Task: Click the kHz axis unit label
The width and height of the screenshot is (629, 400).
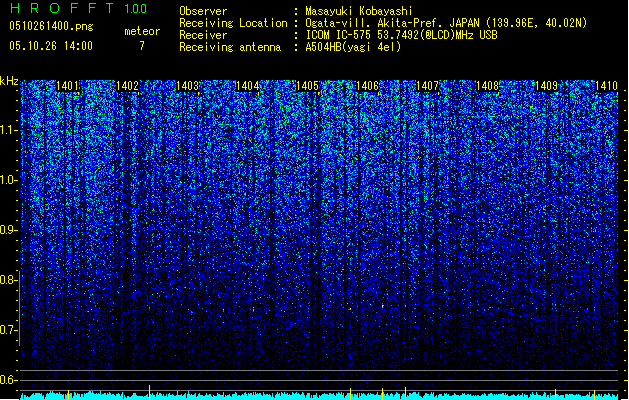Action: [9, 81]
